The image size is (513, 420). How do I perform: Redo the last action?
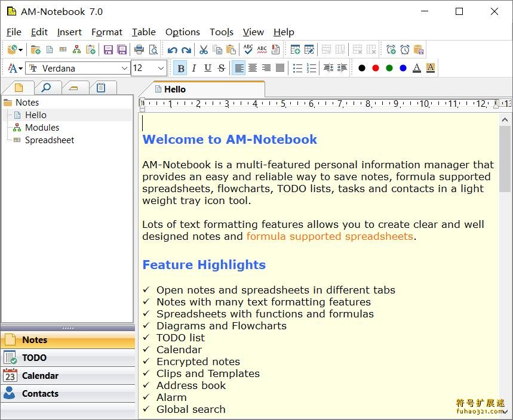186,50
